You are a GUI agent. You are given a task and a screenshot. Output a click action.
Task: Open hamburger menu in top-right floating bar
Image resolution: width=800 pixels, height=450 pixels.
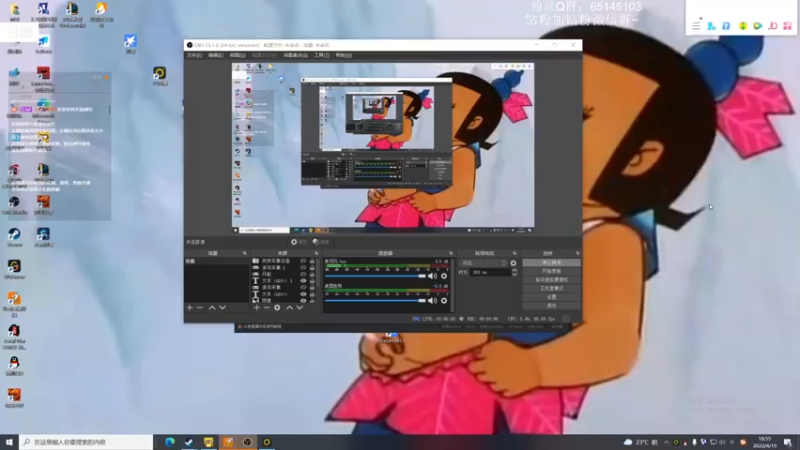click(x=696, y=26)
